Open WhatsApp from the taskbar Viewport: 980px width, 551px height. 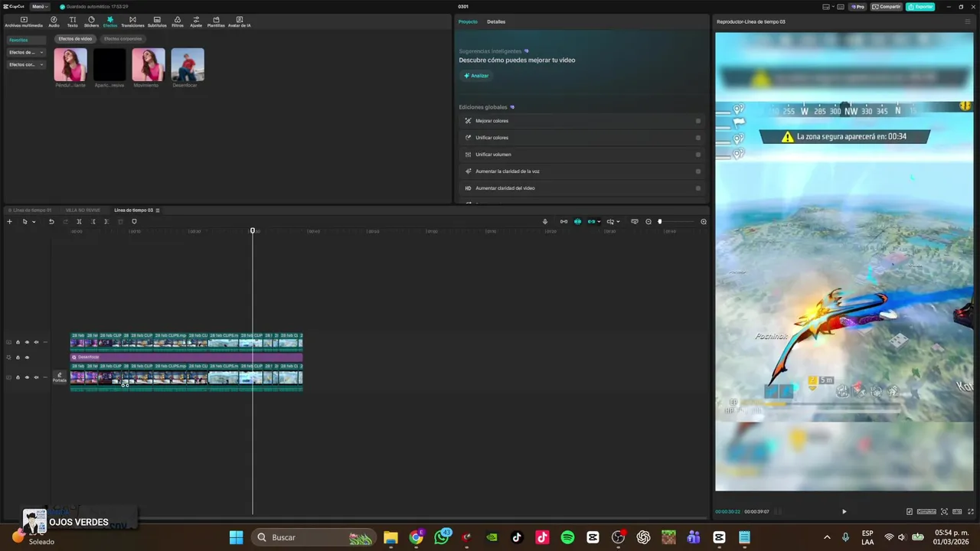pyautogui.click(x=442, y=537)
